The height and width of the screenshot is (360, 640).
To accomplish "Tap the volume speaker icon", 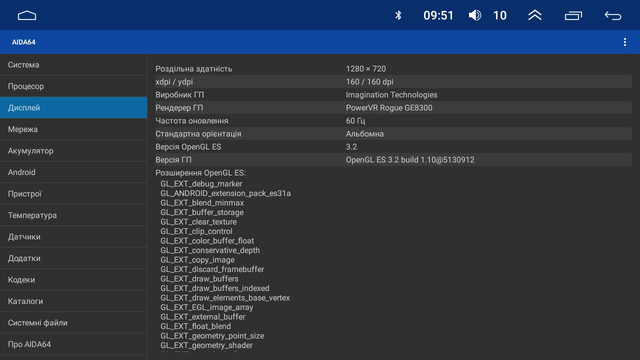I will [475, 16].
